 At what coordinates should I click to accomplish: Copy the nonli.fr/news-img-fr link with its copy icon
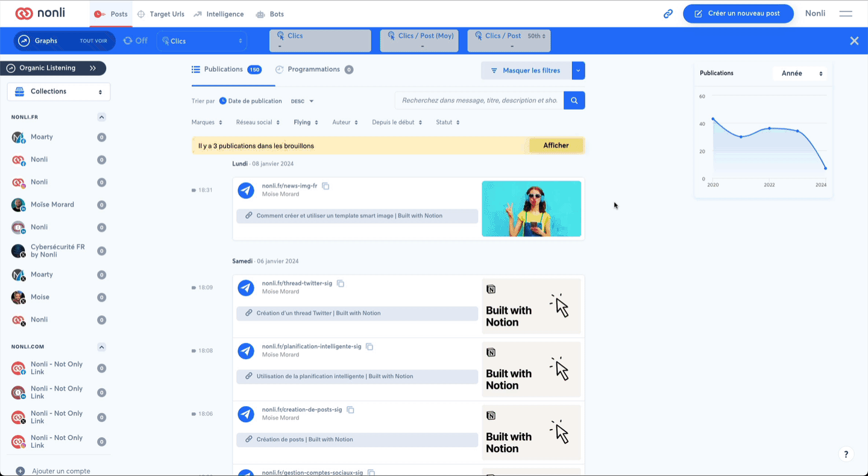(325, 186)
